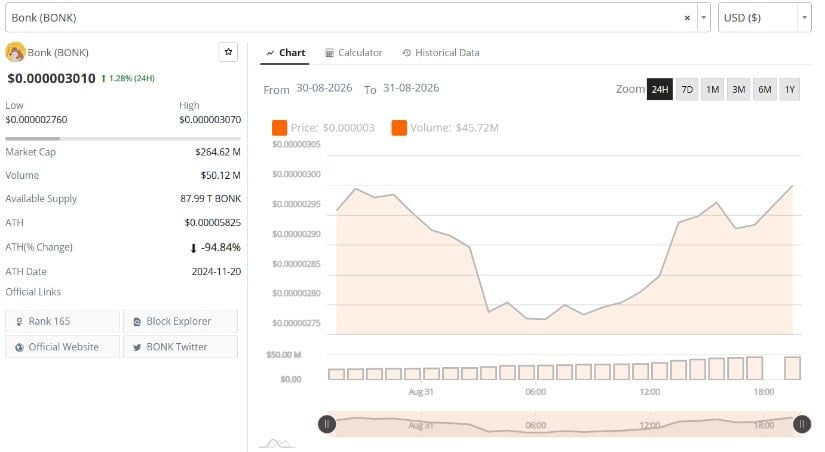Open the Rank 165 link
Screen dimensions: 825x452
(63, 321)
